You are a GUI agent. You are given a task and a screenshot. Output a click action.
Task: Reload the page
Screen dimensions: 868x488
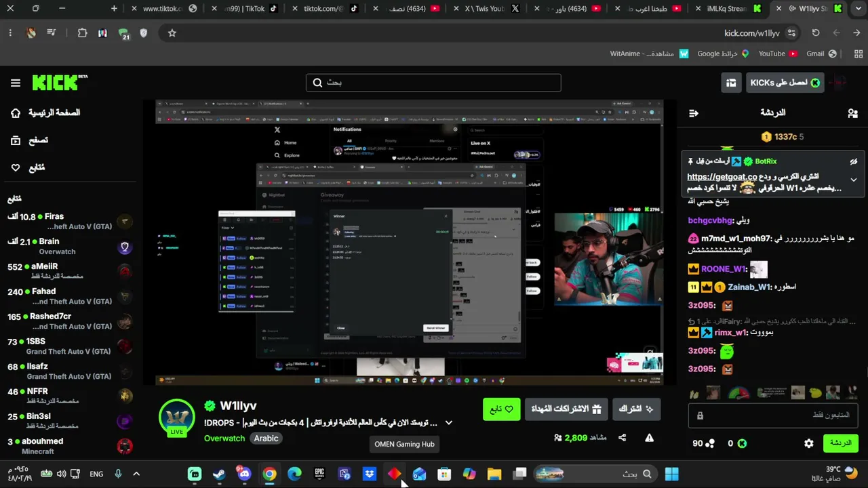pyautogui.click(x=816, y=33)
